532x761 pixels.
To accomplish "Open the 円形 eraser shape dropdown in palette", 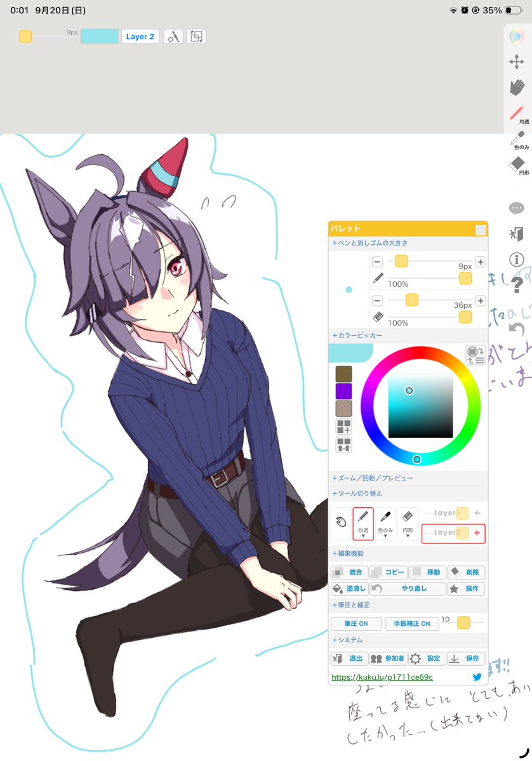I will (x=408, y=524).
